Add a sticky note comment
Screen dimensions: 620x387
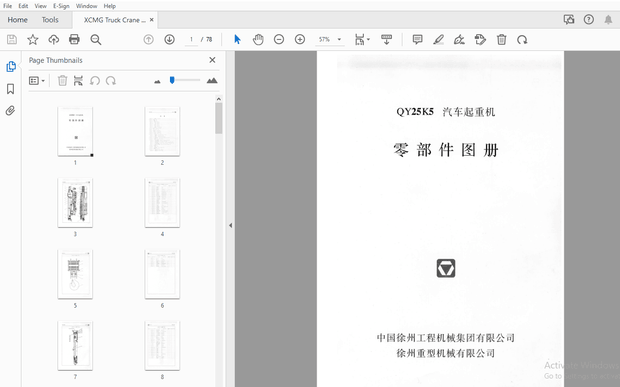418,40
